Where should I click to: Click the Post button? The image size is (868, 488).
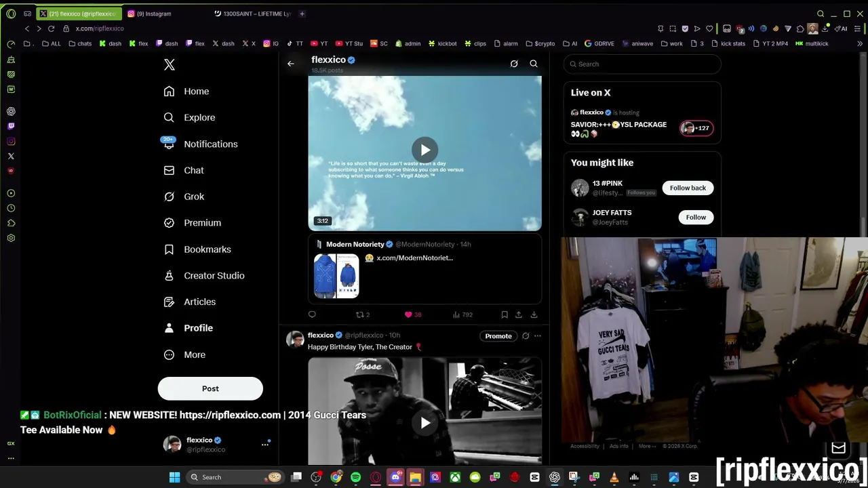coord(210,388)
